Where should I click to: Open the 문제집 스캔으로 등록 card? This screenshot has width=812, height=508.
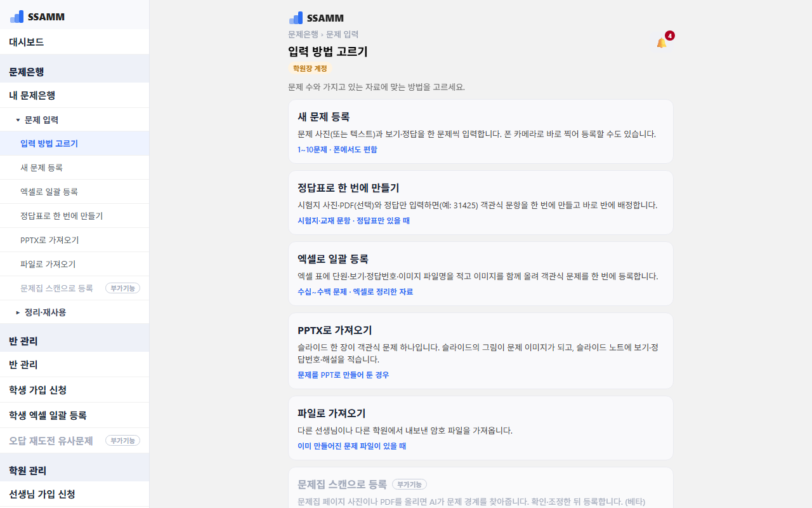point(480,488)
